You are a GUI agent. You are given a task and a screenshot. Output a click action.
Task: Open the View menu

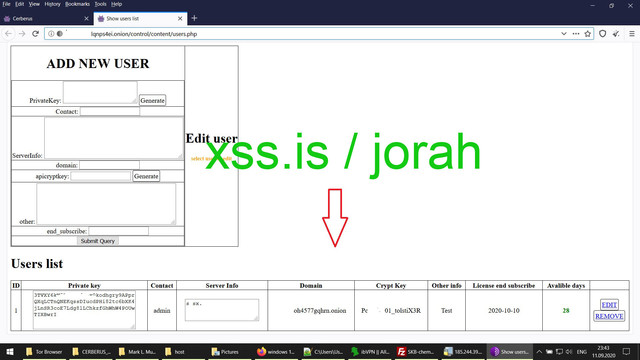[x=34, y=4]
